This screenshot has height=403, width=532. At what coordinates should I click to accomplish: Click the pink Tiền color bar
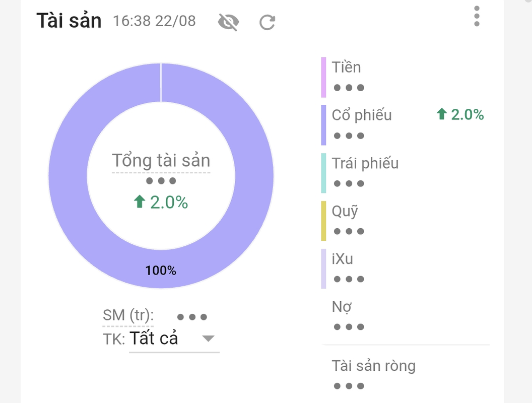click(323, 77)
